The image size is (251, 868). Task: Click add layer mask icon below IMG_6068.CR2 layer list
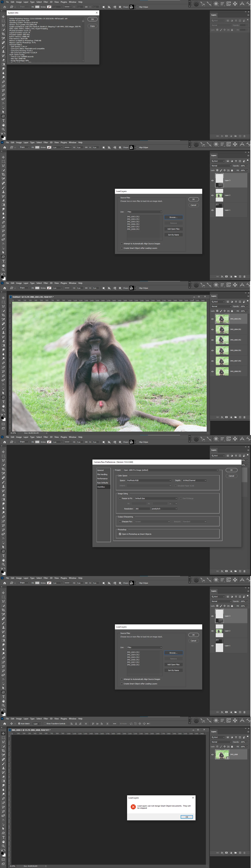[x=226, y=417]
